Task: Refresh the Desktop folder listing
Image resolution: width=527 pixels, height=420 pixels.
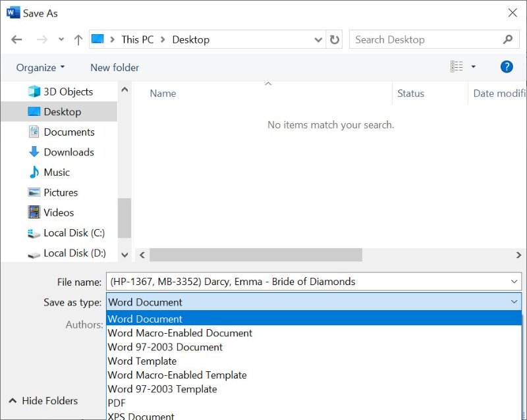Action: 335,39
